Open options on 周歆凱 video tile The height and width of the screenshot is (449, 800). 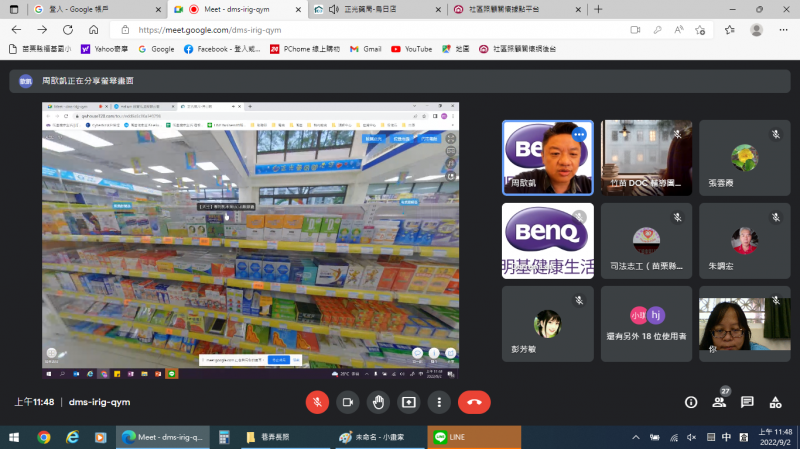[x=579, y=135]
